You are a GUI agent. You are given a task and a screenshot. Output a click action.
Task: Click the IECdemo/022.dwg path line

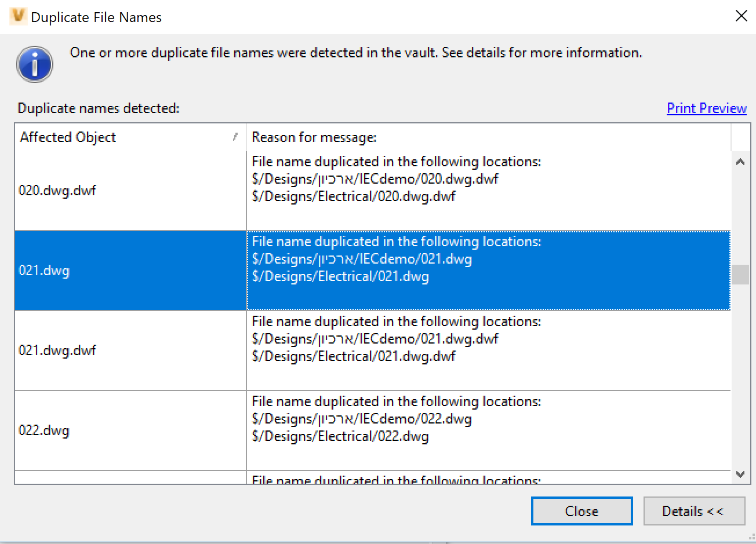tap(362, 419)
